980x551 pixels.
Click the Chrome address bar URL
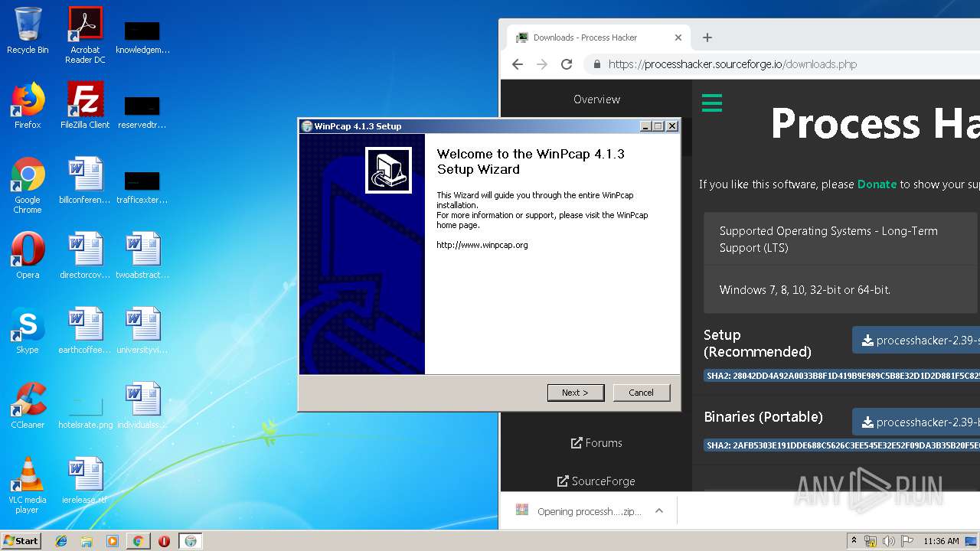pos(733,64)
